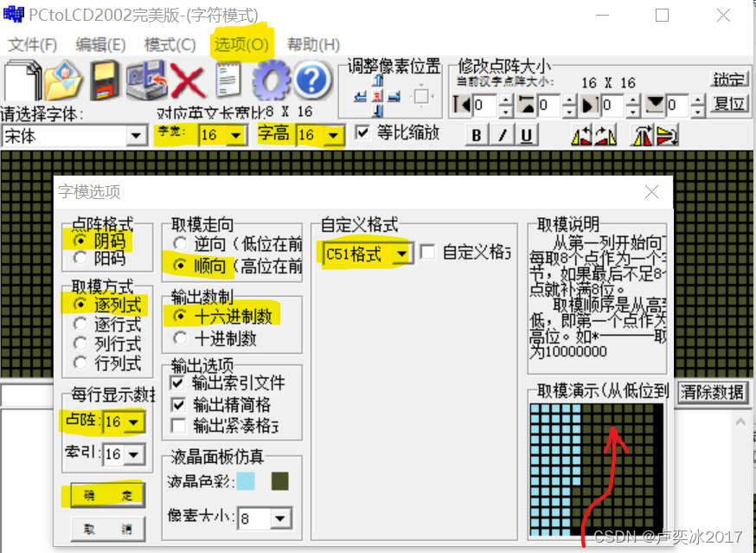Open the 编辑(E) menu

[x=100, y=45]
